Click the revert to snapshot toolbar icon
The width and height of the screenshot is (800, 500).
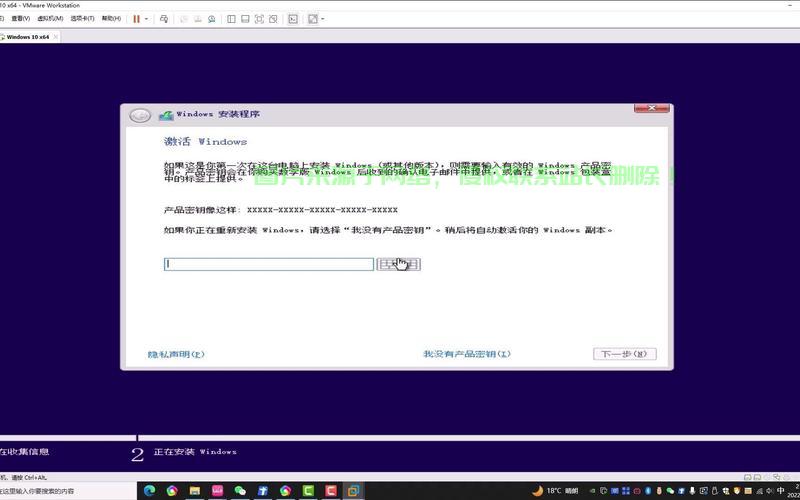[x=197, y=19]
